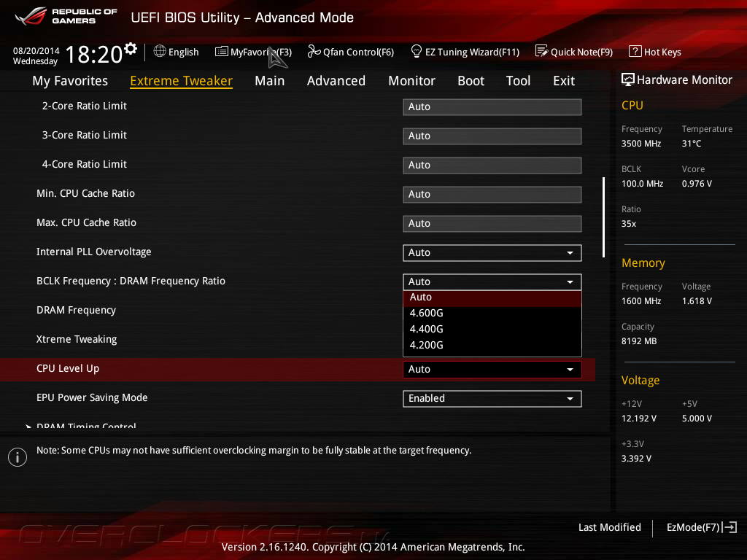Switch to EzMode(F7)
This screenshot has height=560, width=747.
[x=702, y=527]
